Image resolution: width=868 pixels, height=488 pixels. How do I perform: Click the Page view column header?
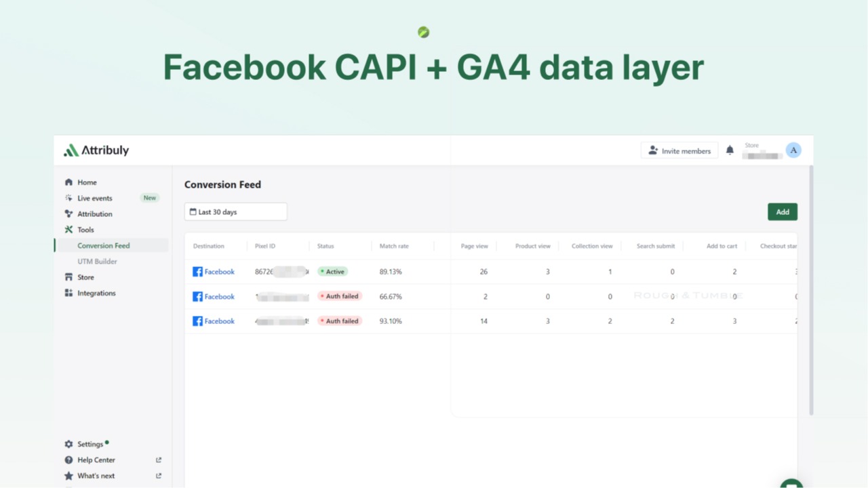click(475, 246)
